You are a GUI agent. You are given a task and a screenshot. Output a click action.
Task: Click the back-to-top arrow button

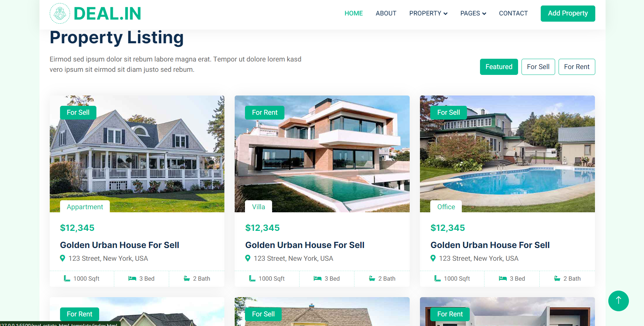point(618,301)
